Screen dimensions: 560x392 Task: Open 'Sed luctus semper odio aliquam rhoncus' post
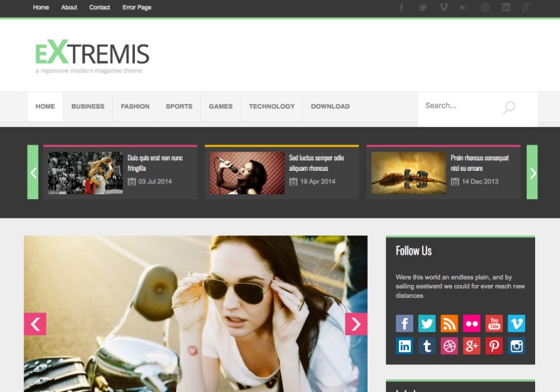317,163
